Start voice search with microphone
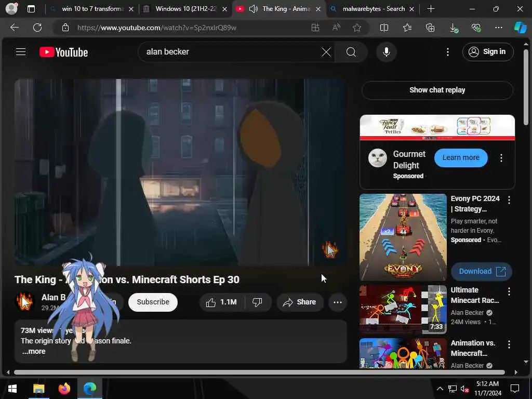Viewport: 532px width, 399px height. click(386, 52)
